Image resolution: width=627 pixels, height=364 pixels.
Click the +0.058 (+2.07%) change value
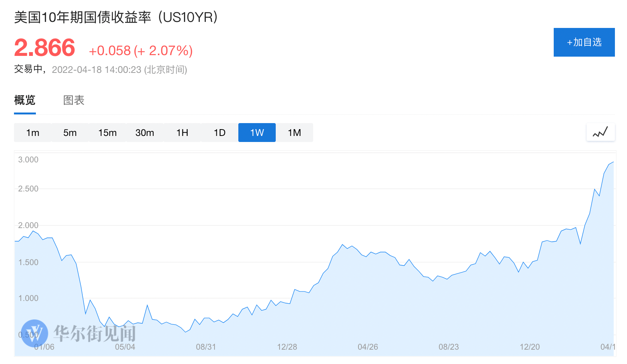pyautogui.click(x=141, y=51)
